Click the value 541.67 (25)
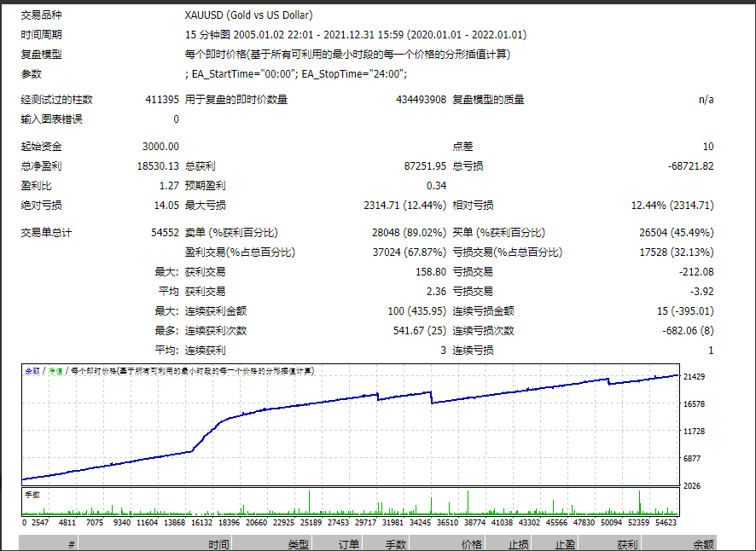The image size is (756, 551). pos(420,331)
